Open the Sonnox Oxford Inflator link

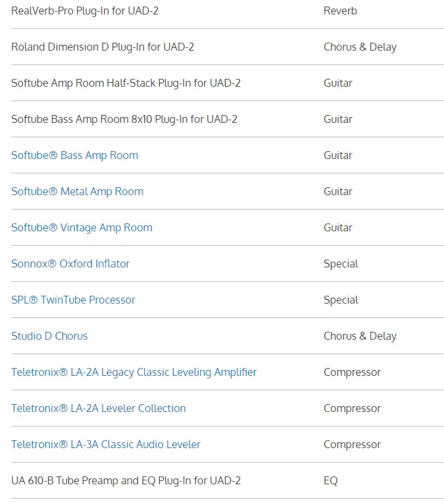pos(70,264)
